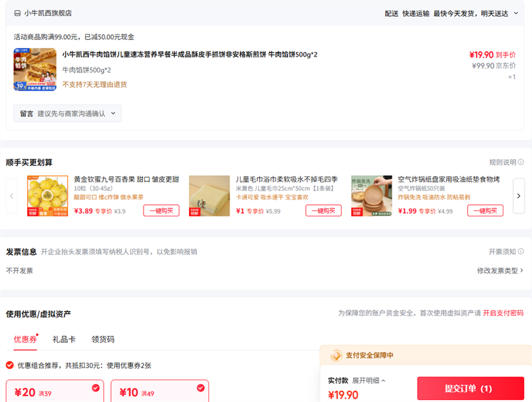Switch to the 礼品卡 tab

click(x=64, y=339)
